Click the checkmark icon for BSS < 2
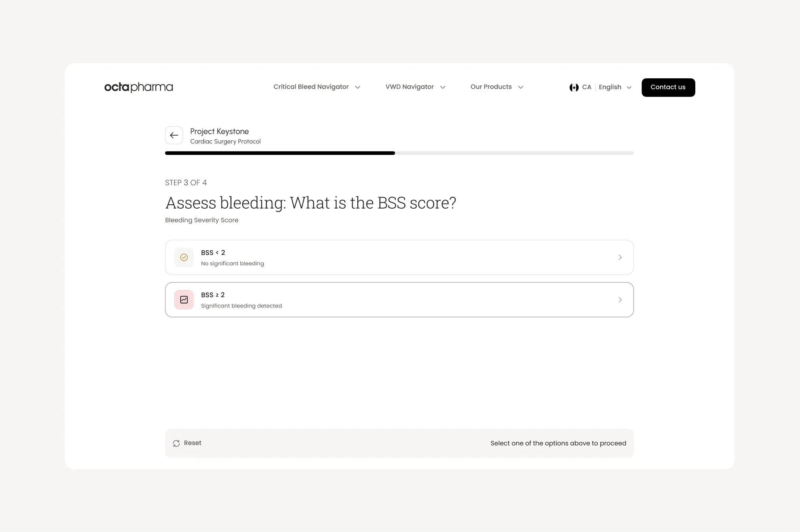The width and height of the screenshot is (800, 532). [184, 257]
